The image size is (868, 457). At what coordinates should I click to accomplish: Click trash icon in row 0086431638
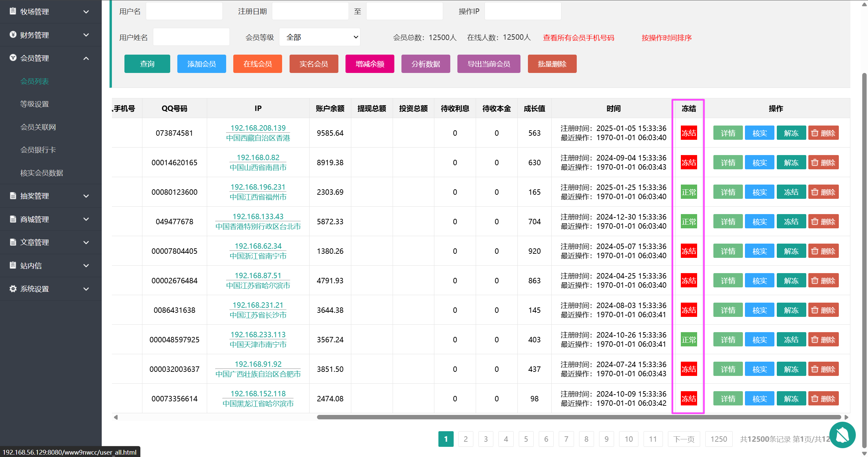tap(815, 310)
